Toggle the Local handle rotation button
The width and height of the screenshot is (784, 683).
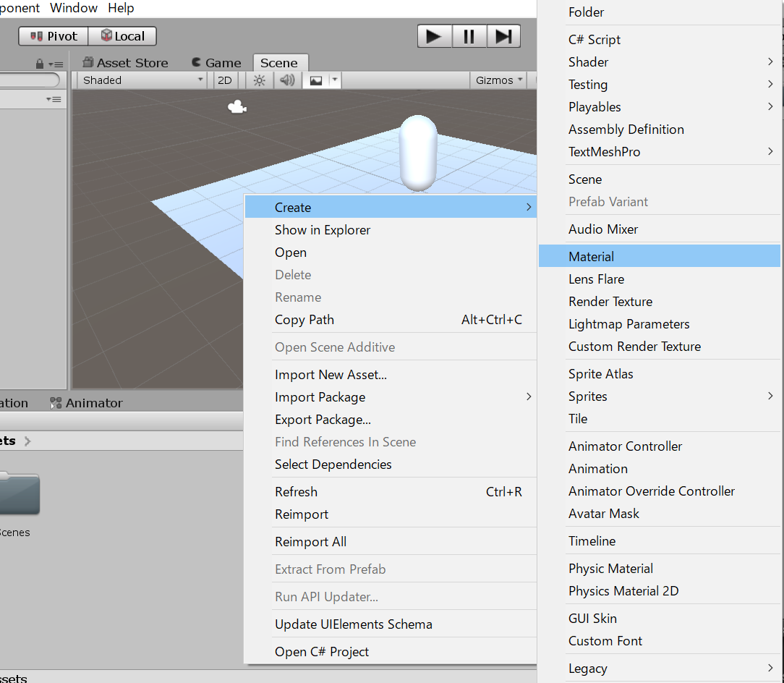[x=122, y=36]
